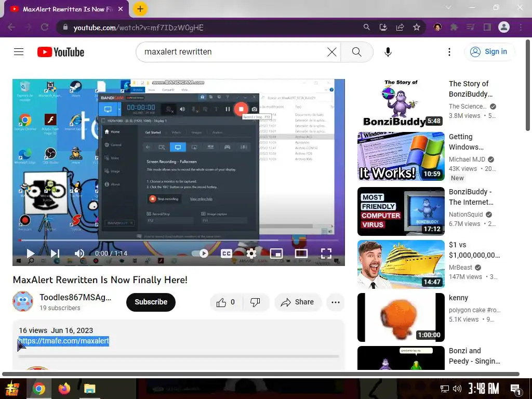Install app via download icon in address bar
Image resolution: width=532 pixels, height=399 pixels.
(x=383, y=27)
